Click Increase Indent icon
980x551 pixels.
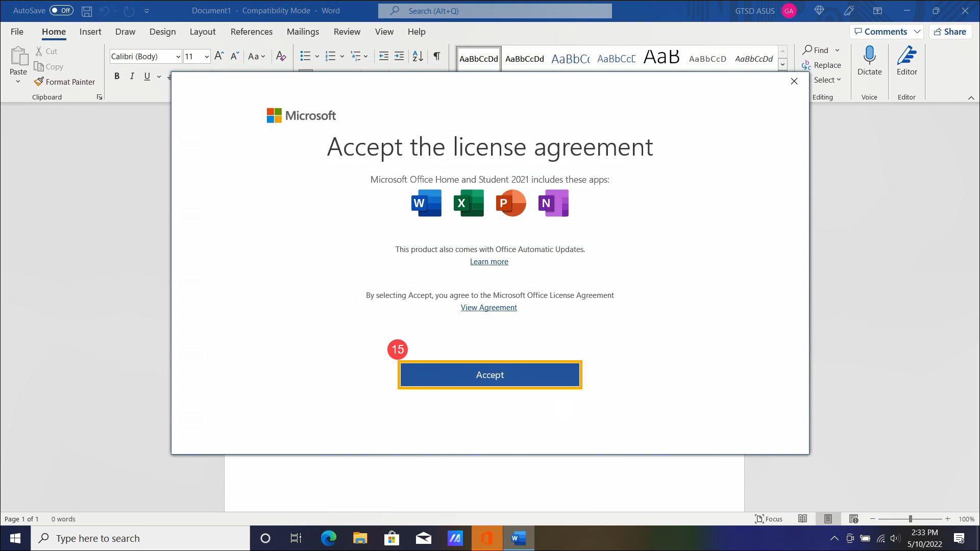(x=399, y=56)
